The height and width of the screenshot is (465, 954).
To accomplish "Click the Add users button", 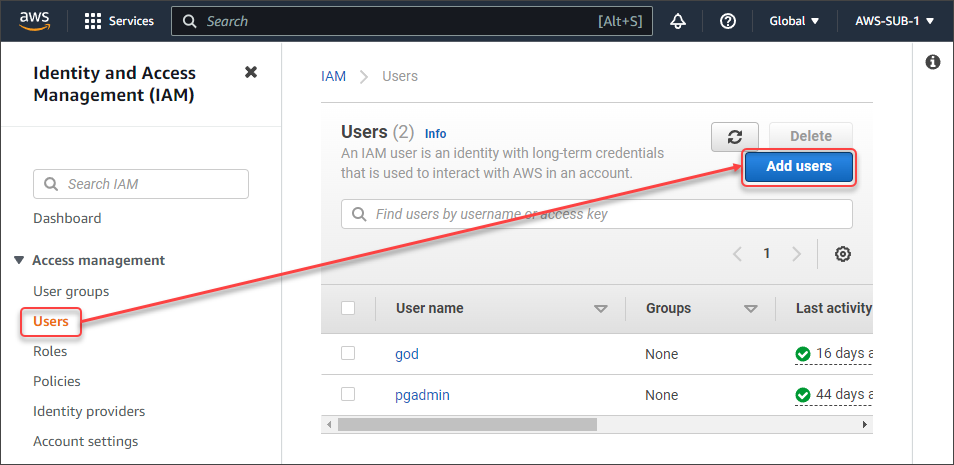I will click(x=798, y=167).
